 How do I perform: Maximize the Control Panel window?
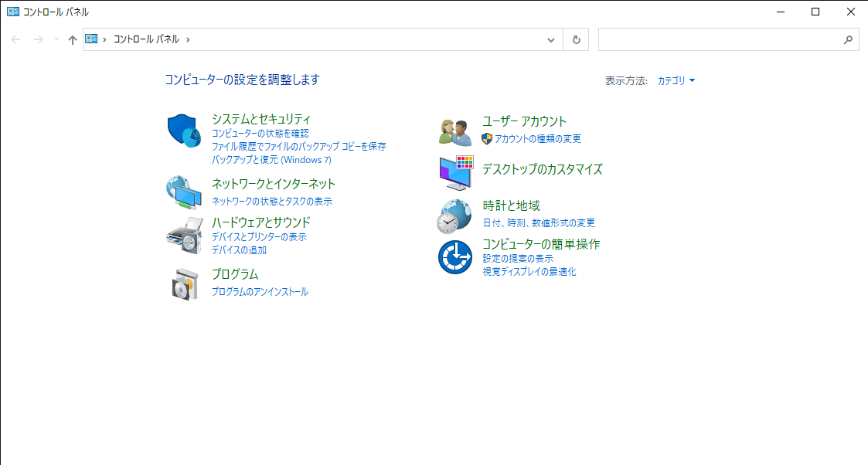tap(815, 12)
